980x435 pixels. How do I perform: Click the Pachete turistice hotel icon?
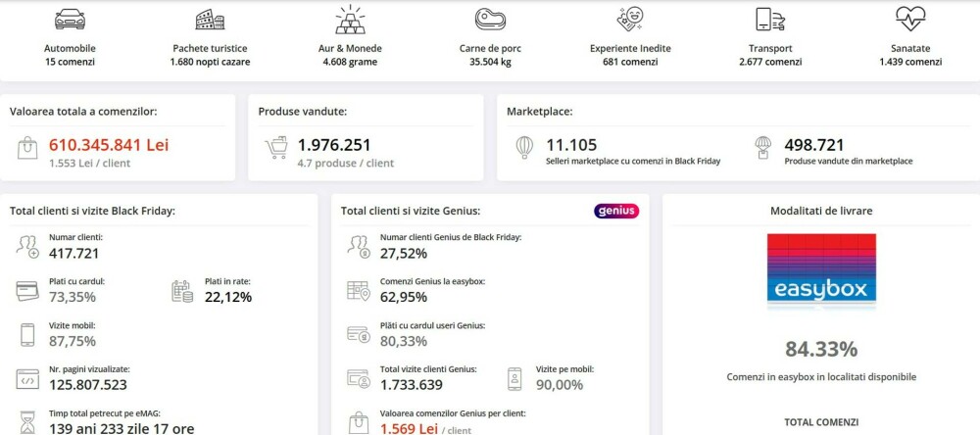pyautogui.click(x=210, y=20)
